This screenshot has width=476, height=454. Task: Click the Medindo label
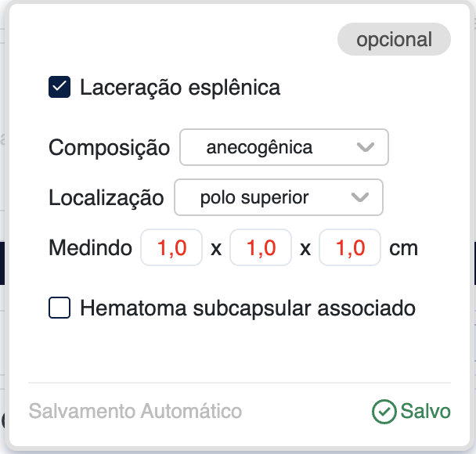pyautogui.click(x=90, y=249)
